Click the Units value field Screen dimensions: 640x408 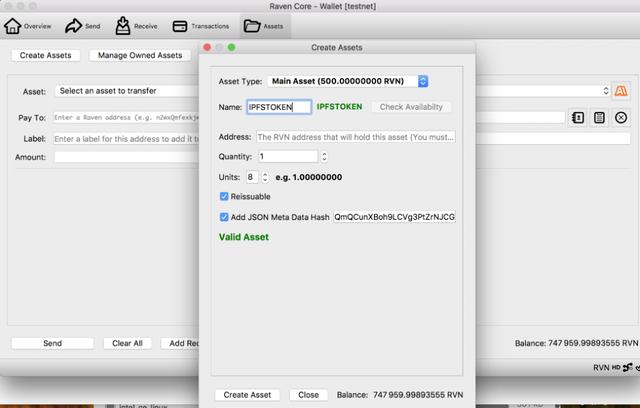[252, 177]
